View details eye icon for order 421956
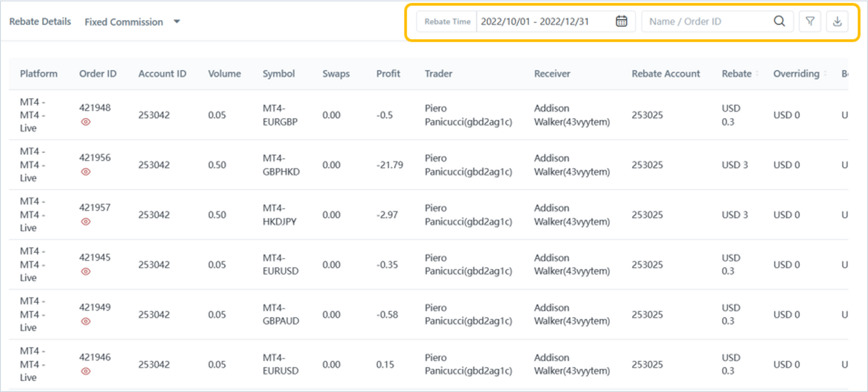Image resolution: width=868 pixels, height=392 pixels. (86, 172)
